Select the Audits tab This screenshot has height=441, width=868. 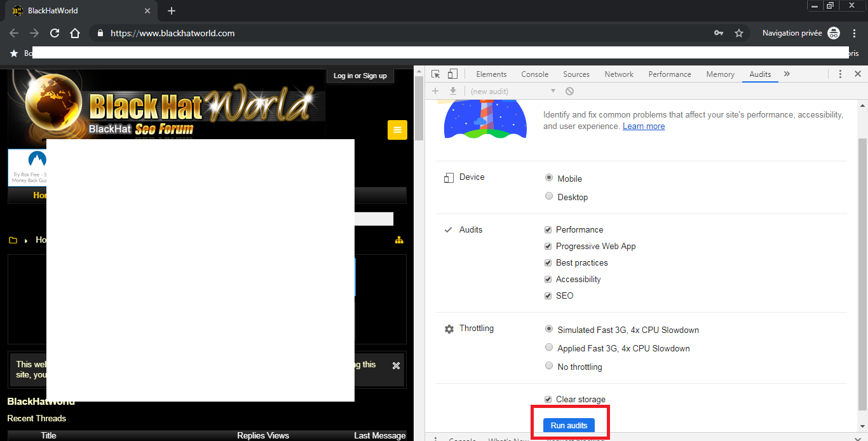[760, 74]
